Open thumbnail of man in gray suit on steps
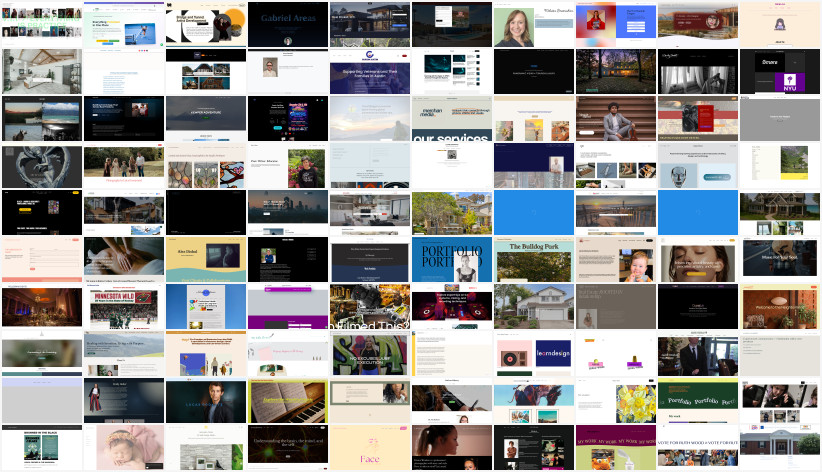This screenshot has height=472, width=822. click(x=616, y=119)
